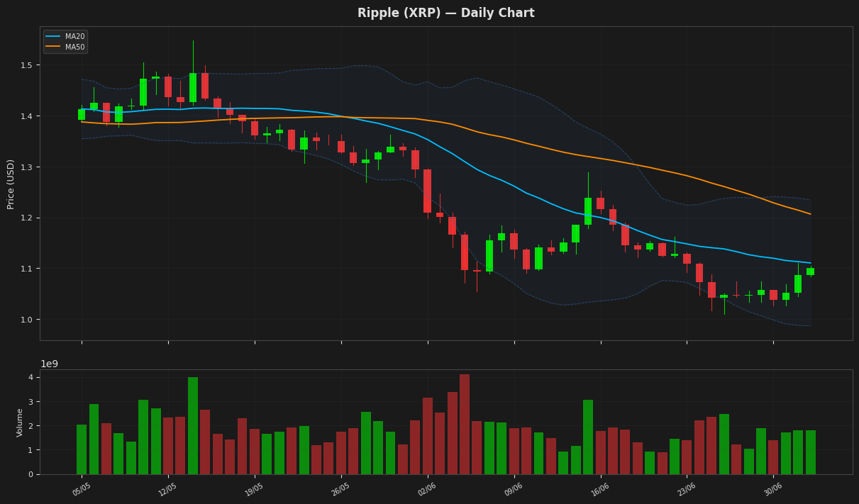Select the MA20 legend entry

[x=65, y=37]
